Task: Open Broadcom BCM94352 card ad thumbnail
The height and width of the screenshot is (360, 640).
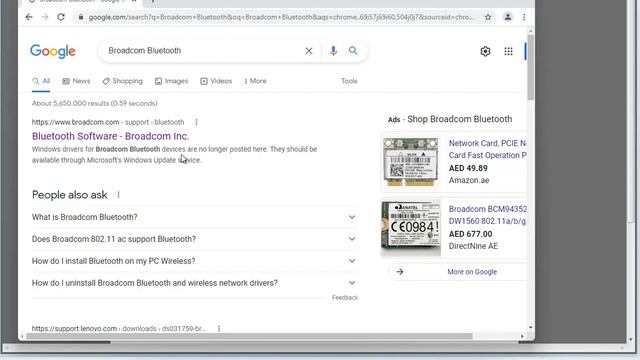Action: pos(411,228)
